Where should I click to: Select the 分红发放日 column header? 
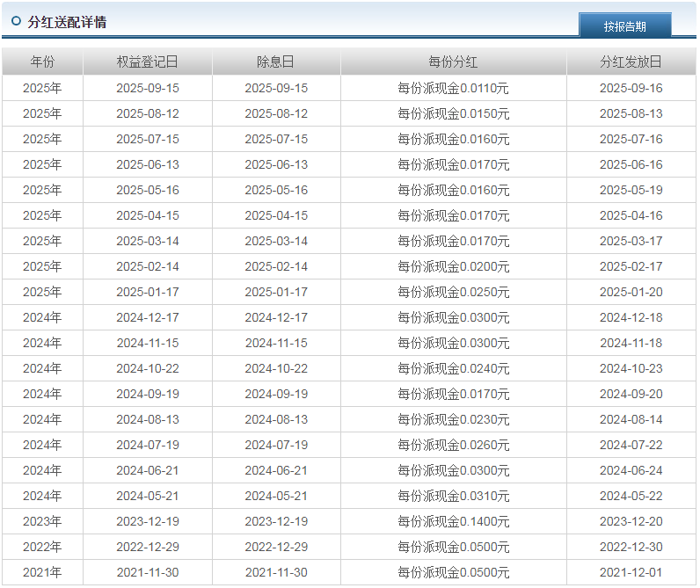click(x=631, y=62)
